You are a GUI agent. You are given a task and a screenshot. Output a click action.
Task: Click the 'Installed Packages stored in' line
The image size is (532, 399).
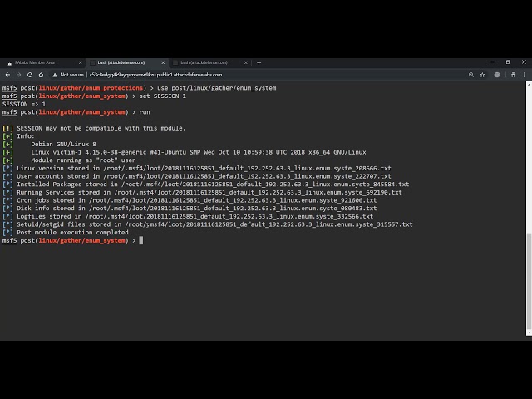[205, 185]
